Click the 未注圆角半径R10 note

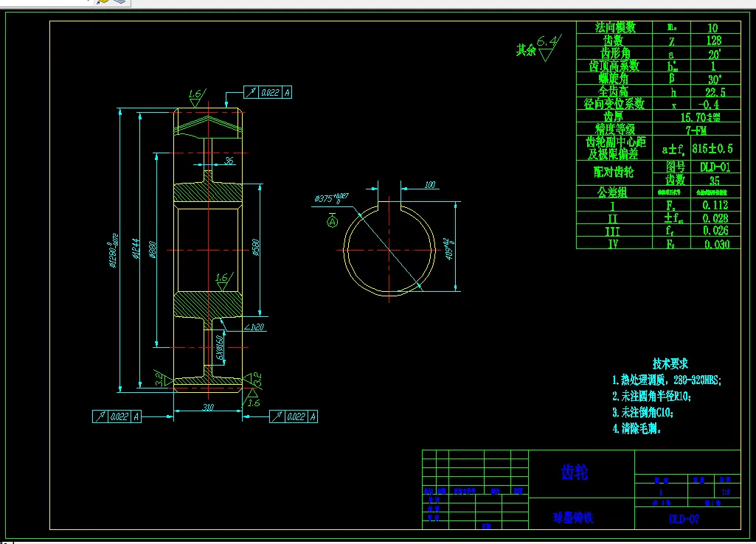tap(652, 396)
